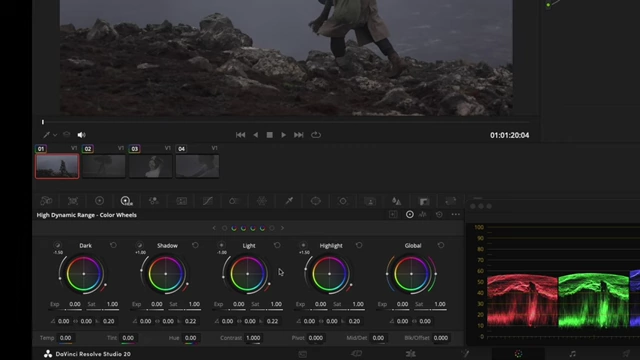
Task: Open the Color Match palette
Action: click(73, 201)
